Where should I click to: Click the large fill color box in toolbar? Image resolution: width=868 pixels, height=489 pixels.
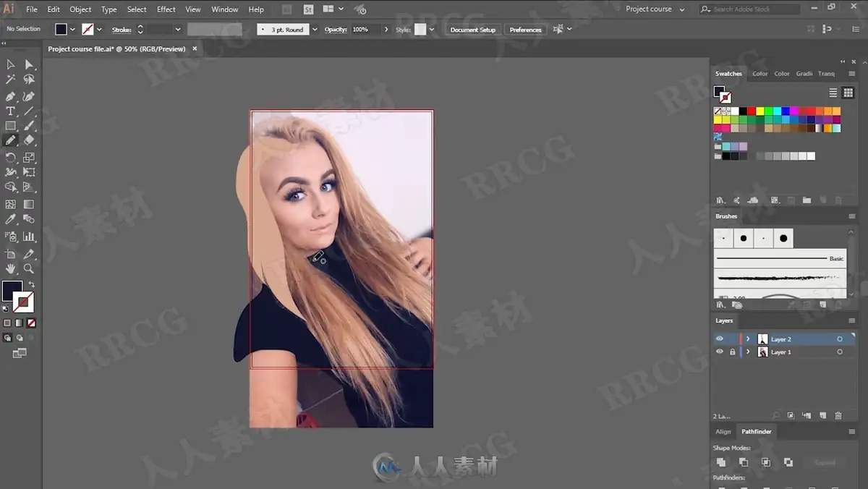click(x=12, y=292)
